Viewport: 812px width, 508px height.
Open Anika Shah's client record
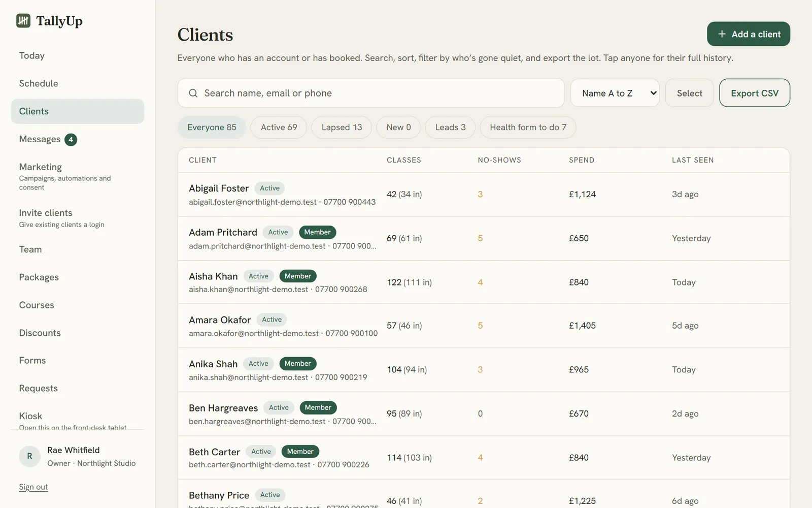coord(484,370)
